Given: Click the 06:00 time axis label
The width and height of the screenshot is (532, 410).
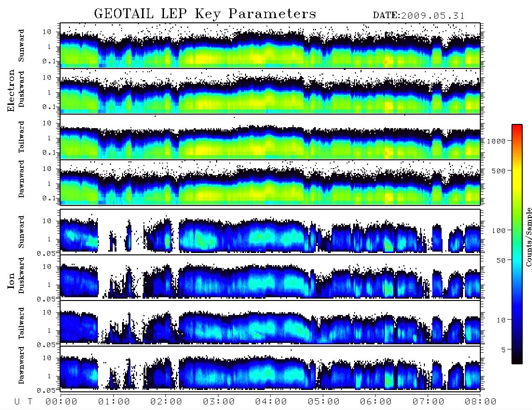Looking at the screenshot, I should 376,402.
